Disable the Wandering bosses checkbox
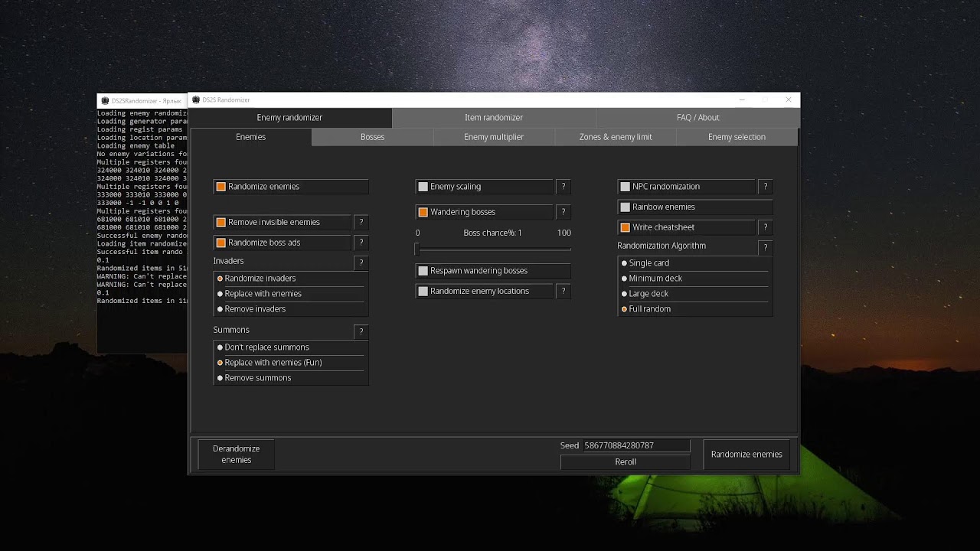Viewport: 980px width, 551px height. click(423, 212)
